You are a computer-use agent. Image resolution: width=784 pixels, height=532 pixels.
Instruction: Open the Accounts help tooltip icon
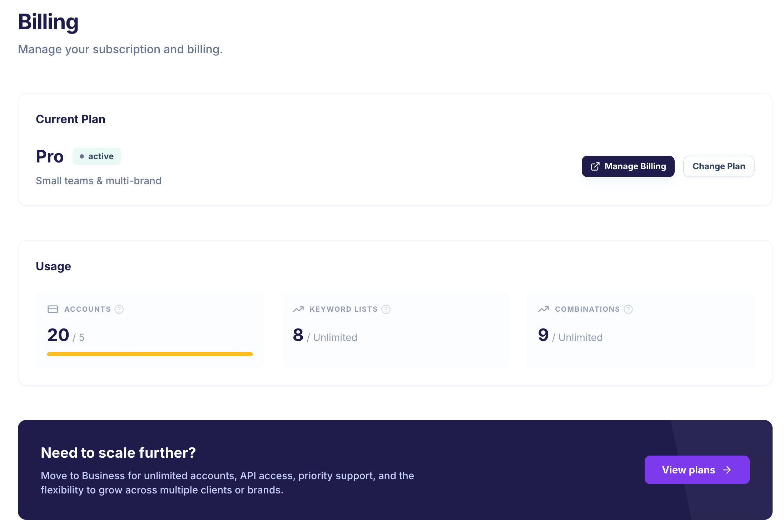tap(119, 309)
